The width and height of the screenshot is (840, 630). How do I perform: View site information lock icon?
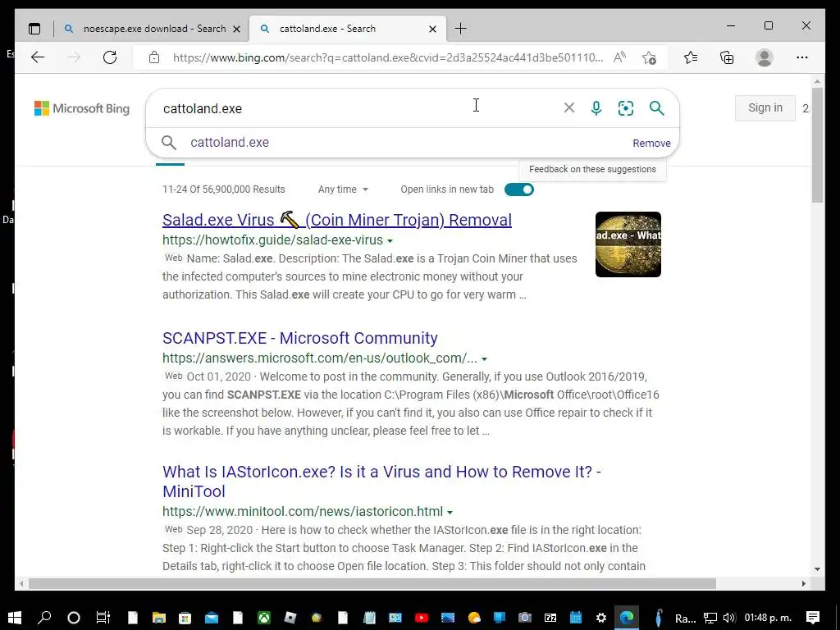pyautogui.click(x=154, y=57)
